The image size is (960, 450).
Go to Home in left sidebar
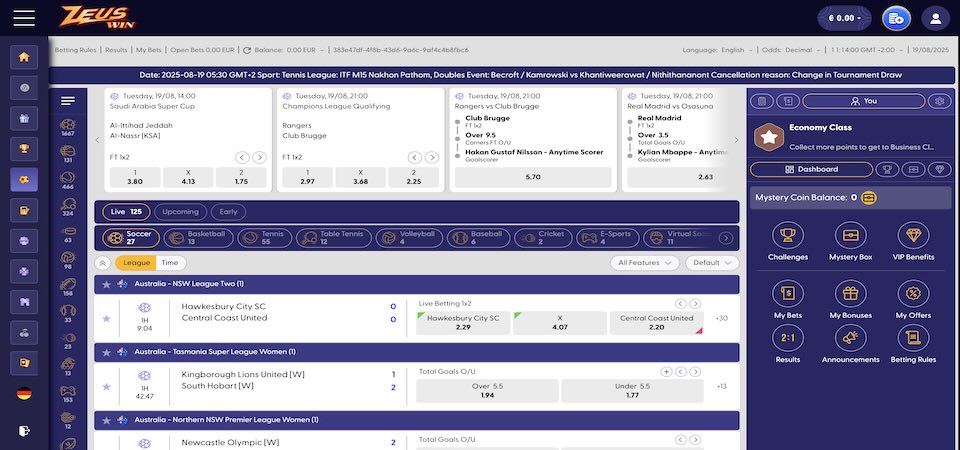tap(24, 57)
